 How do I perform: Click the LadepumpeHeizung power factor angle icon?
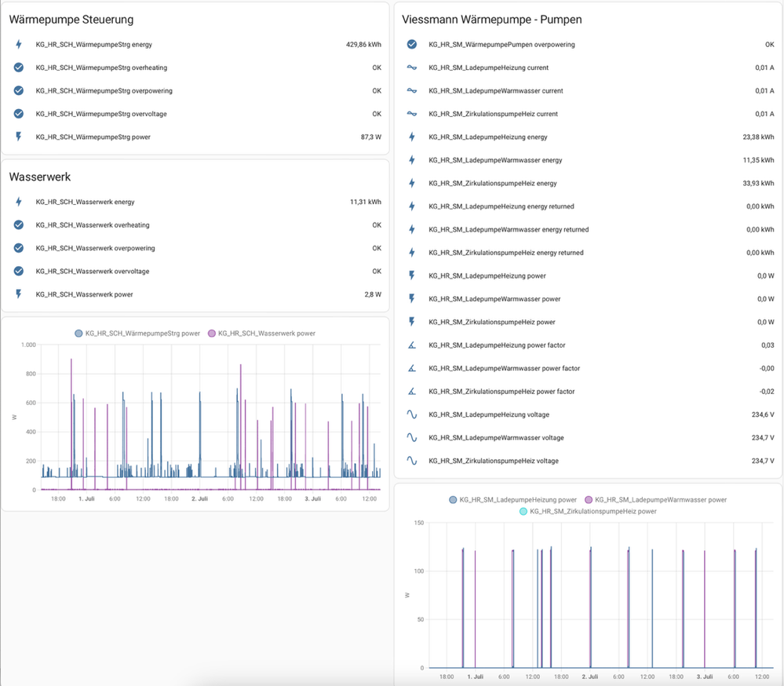click(x=411, y=345)
